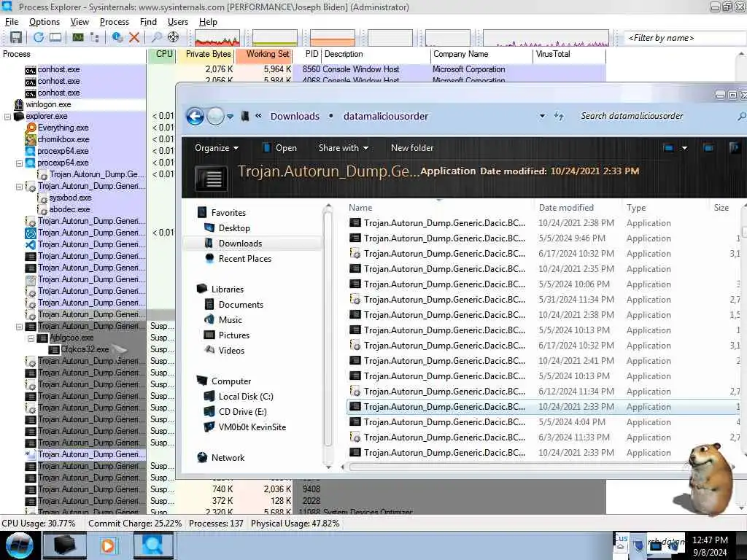Open the Users menu

coord(178,22)
